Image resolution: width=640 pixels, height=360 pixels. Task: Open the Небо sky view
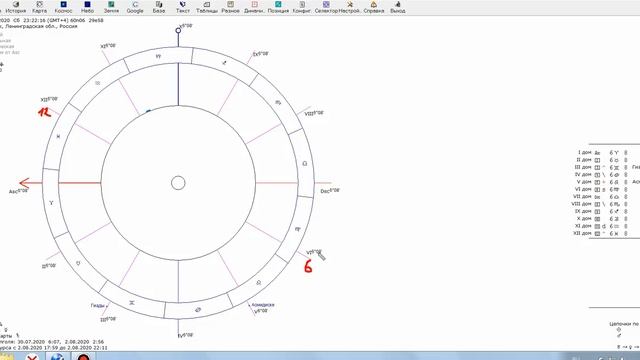click(x=87, y=7)
